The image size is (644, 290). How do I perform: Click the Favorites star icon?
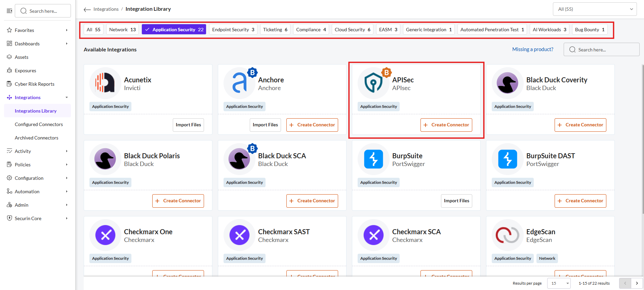click(9, 30)
